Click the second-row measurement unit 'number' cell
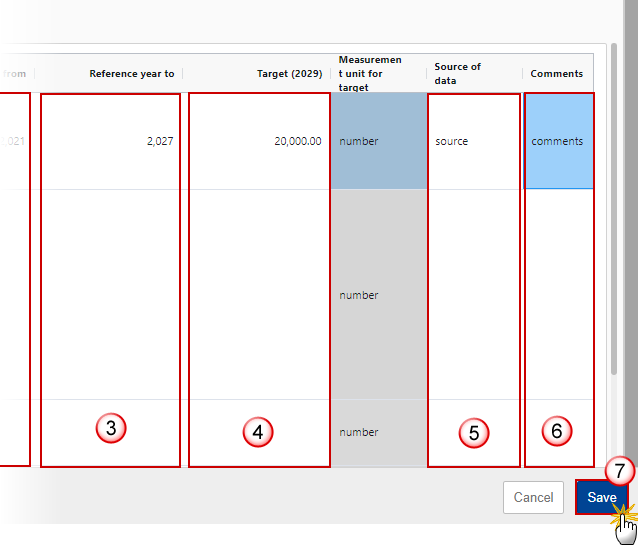This screenshot has height=549, width=638. [x=378, y=295]
